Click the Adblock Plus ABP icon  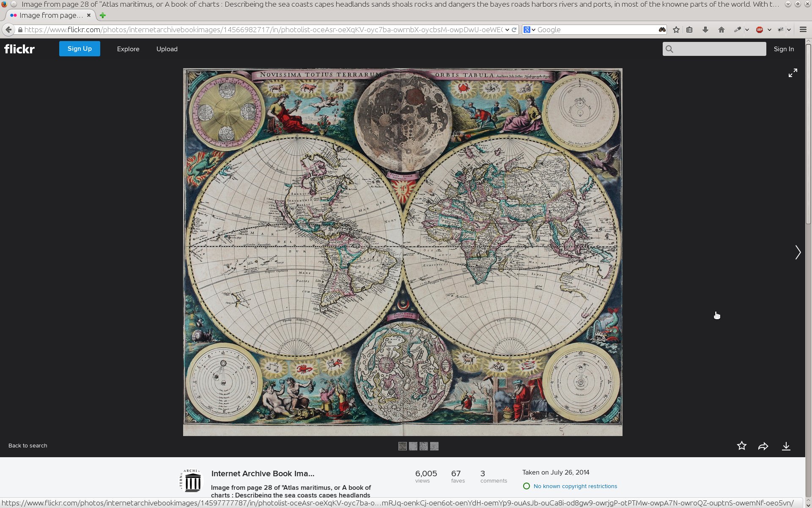tap(760, 30)
